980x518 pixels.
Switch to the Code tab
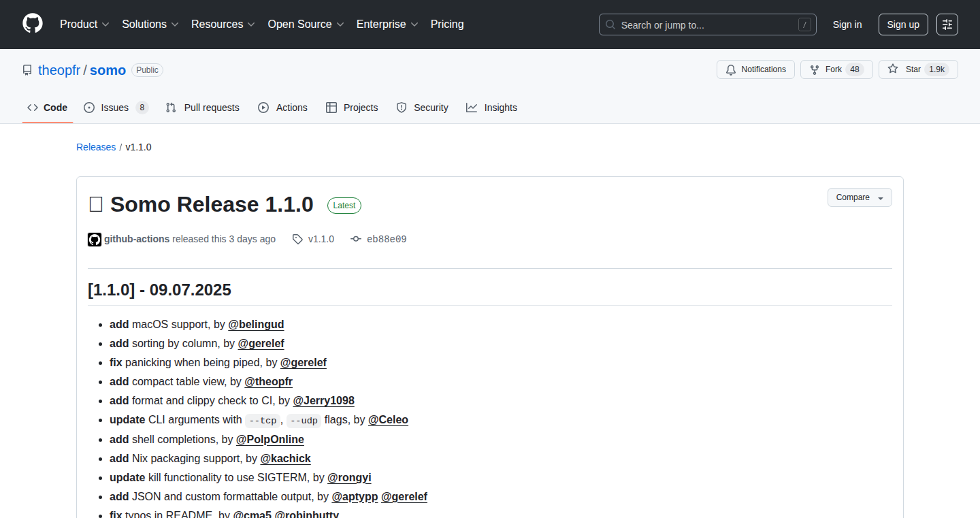[x=48, y=108]
